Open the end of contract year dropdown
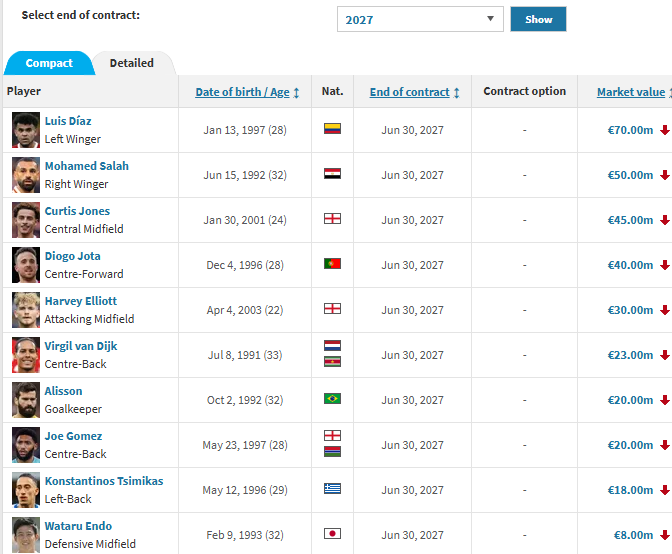The width and height of the screenshot is (672, 554). click(x=420, y=19)
